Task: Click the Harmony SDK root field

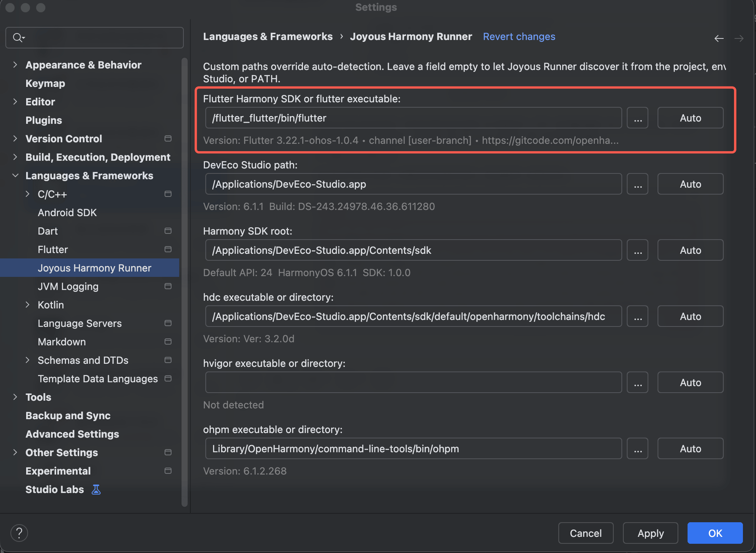Action: click(414, 250)
